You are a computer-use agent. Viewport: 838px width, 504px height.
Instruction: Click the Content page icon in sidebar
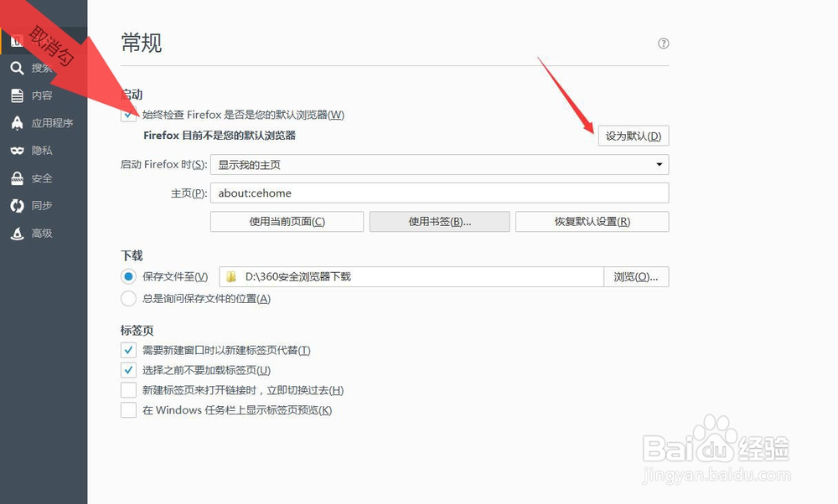17,95
